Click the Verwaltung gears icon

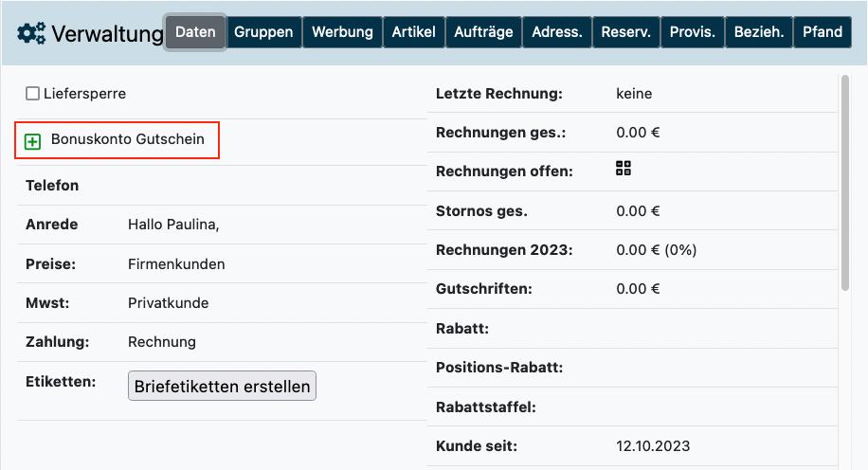pyautogui.click(x=31, y=34)
